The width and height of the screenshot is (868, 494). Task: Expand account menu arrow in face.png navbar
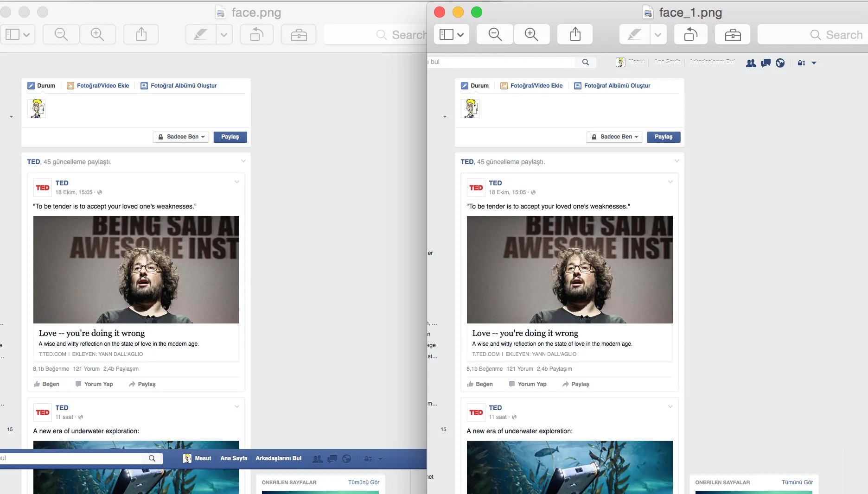(380, 459)
